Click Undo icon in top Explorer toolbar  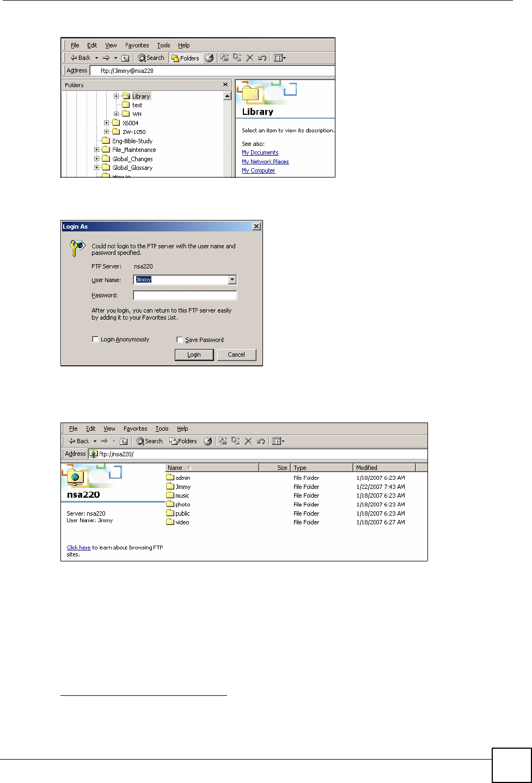[262, 58]
